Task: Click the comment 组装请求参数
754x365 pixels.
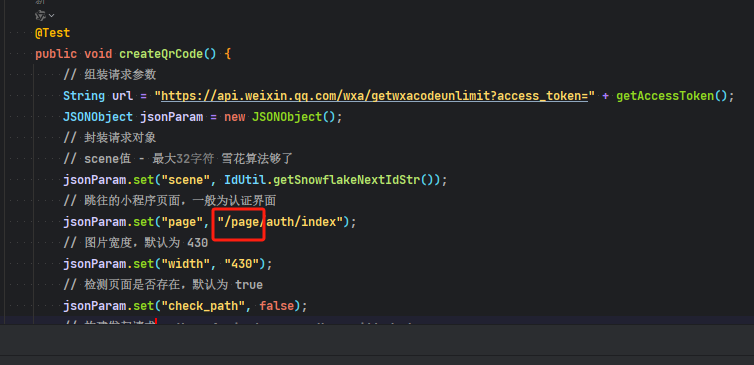Action: click(110, 75)
